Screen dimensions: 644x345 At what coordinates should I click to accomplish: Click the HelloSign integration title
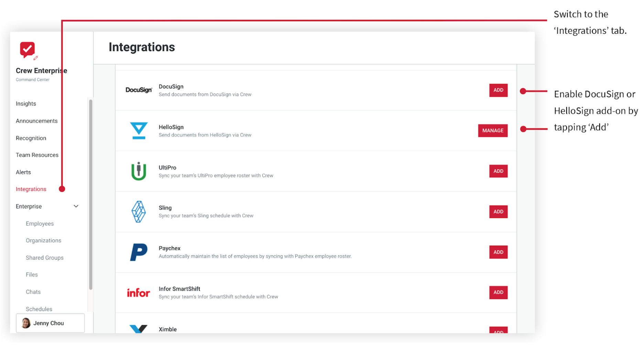171,127
